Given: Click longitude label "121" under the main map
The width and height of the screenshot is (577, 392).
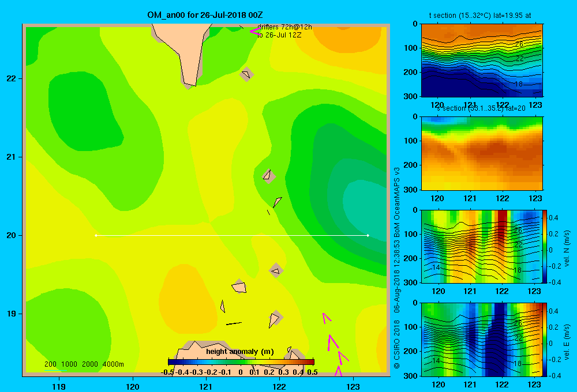Looking at the screenshot, I should pos(206,386).
